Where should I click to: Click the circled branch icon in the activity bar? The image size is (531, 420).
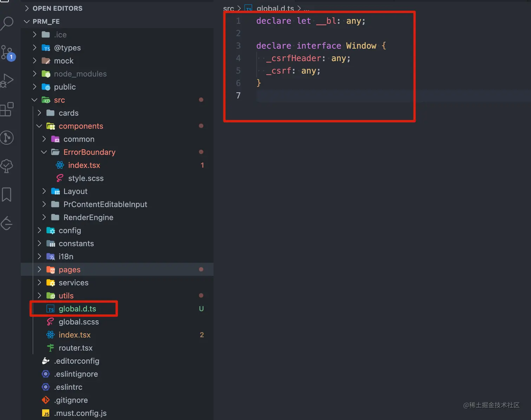7,137
